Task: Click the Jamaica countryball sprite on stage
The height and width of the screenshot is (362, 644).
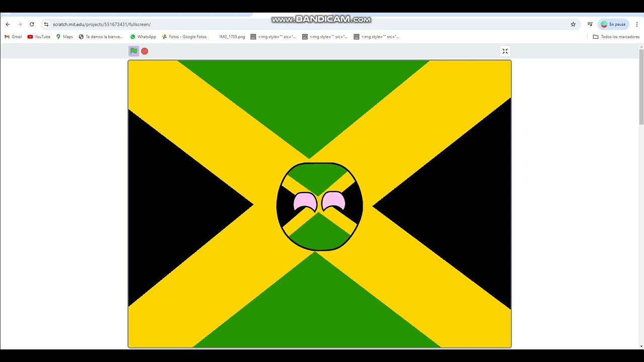Action: pyautogui.click(x=319, y=207)
